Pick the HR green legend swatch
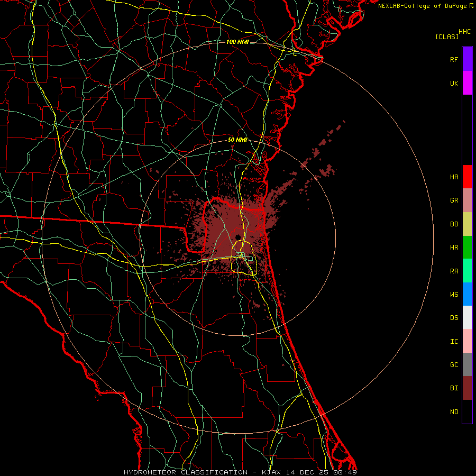This screenshot has height=476, width=476. pos(467,248)
